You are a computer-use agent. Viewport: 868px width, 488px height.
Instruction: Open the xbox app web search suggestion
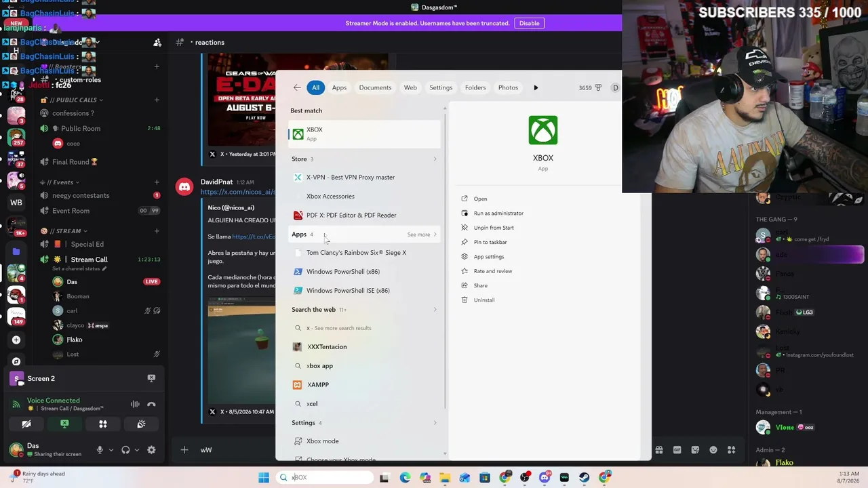pyautogui.click(x=365, y=366)
